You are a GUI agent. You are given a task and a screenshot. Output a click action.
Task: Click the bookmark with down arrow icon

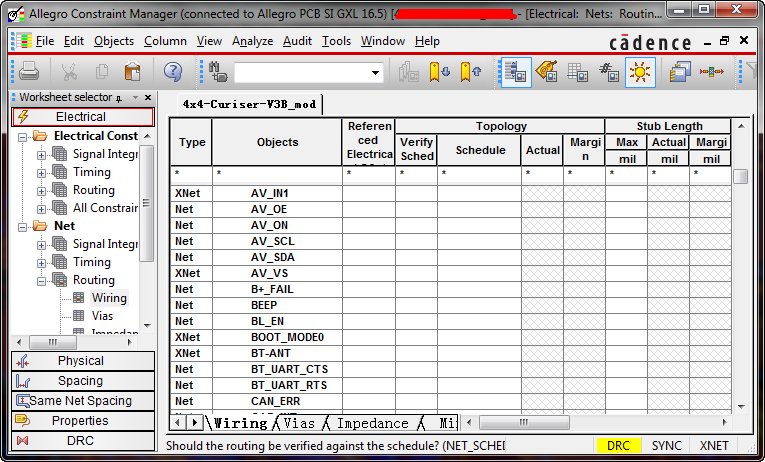[440, 72]
